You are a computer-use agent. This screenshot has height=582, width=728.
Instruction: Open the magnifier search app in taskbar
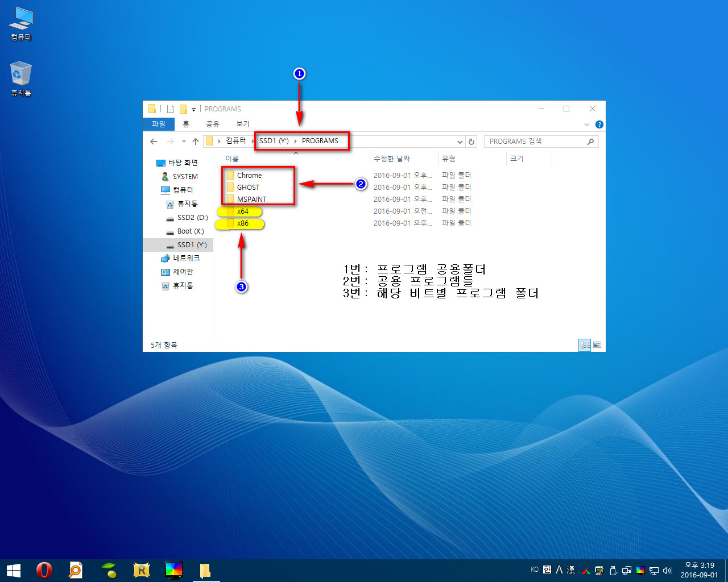76,570
